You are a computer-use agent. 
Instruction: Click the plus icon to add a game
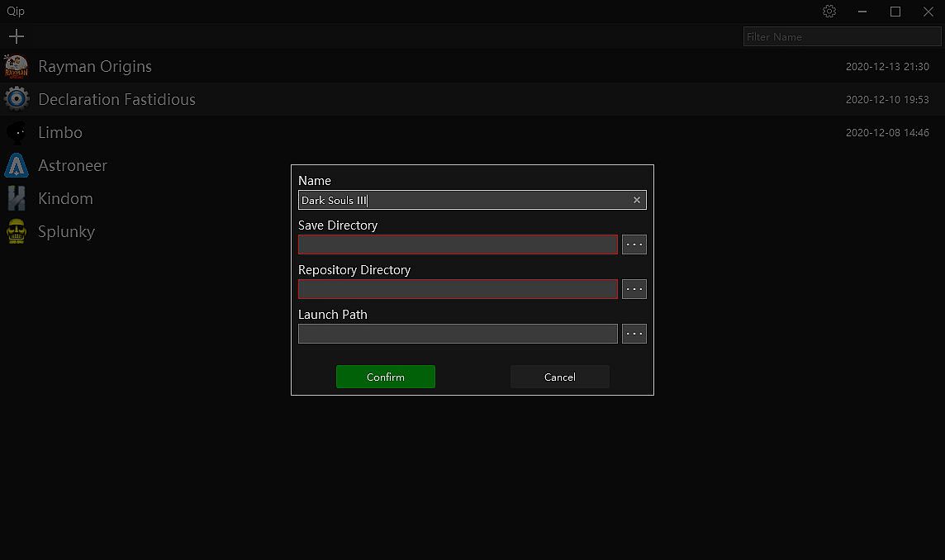tap(17, 37)
